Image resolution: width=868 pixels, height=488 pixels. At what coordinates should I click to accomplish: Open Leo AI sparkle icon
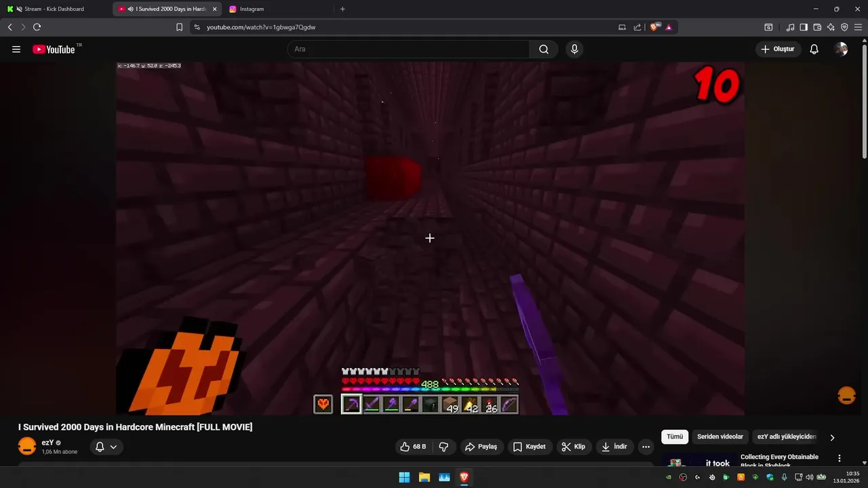tap(831, 27)
